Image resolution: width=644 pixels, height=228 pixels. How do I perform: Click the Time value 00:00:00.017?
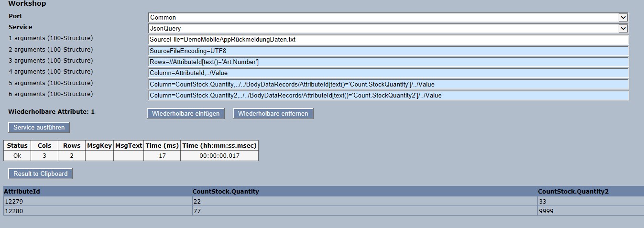pos(219,155)
